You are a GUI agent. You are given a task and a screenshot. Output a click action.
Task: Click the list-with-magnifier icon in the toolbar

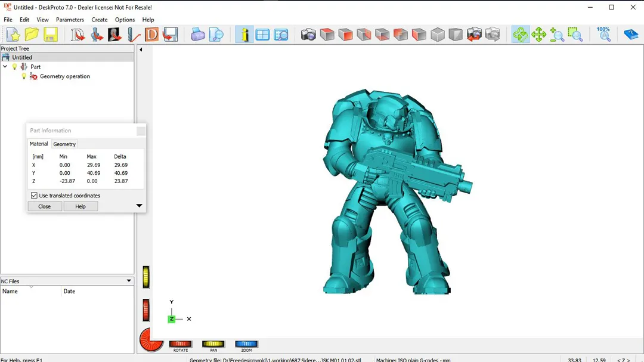(281, 35)
